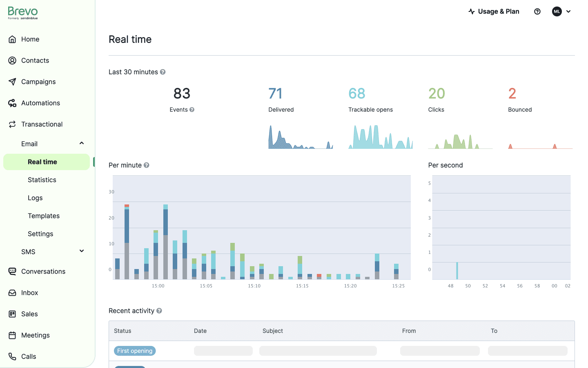This screenshot has height=368, width=588.
Task: Click the Events tooltip help icon
Action: 192,110
